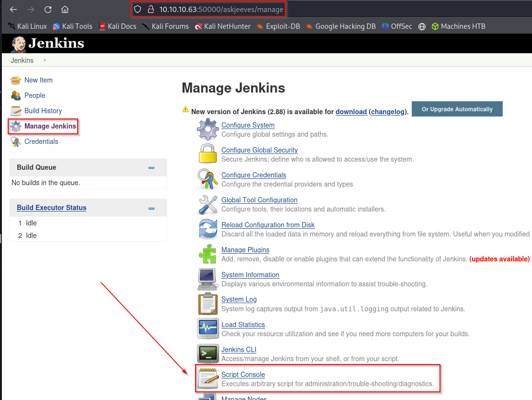The height and width of the screenshot is (400, 532).
Task: Click the Or Upgrade Automatically button
Action: pos(457,109)
